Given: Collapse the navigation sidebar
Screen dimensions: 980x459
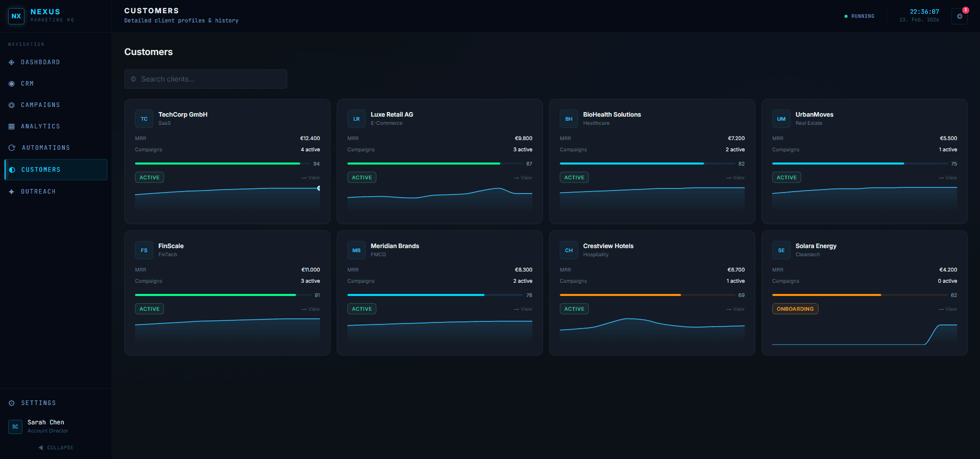Looking at the screenshot, I should tap(56, 447).
